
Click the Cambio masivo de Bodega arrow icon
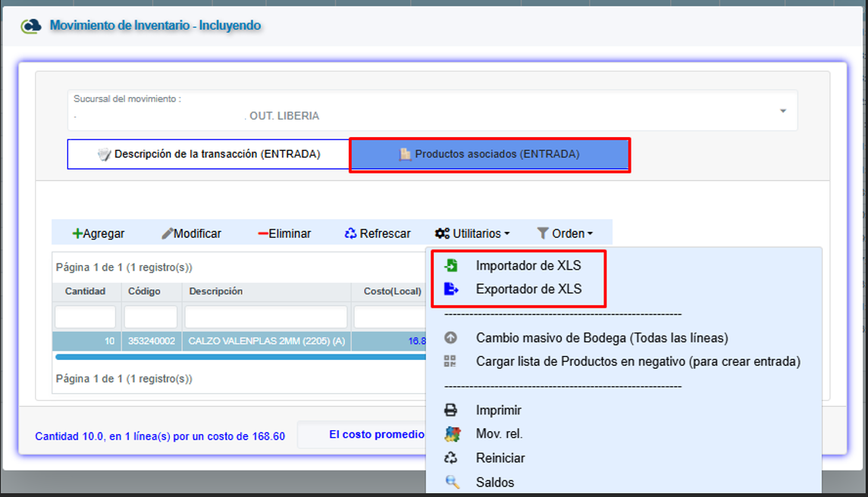point(451,338)
